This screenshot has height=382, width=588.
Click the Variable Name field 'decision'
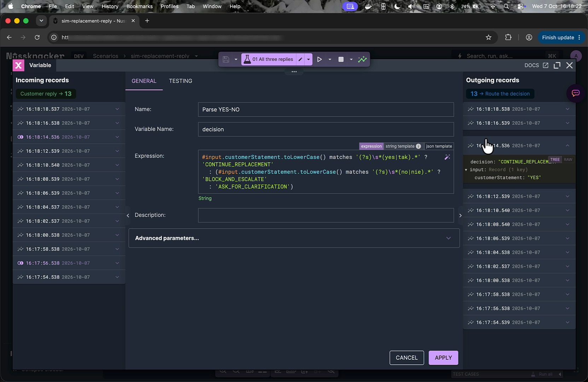326,129
